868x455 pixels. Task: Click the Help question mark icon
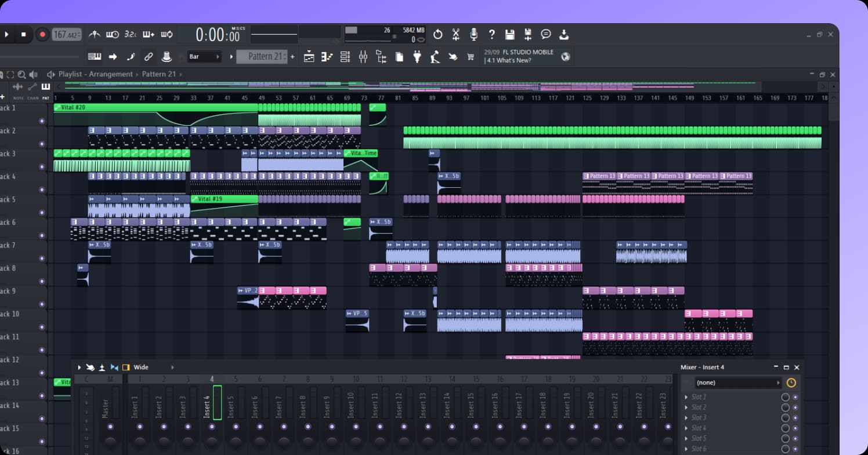coord(490,34)
